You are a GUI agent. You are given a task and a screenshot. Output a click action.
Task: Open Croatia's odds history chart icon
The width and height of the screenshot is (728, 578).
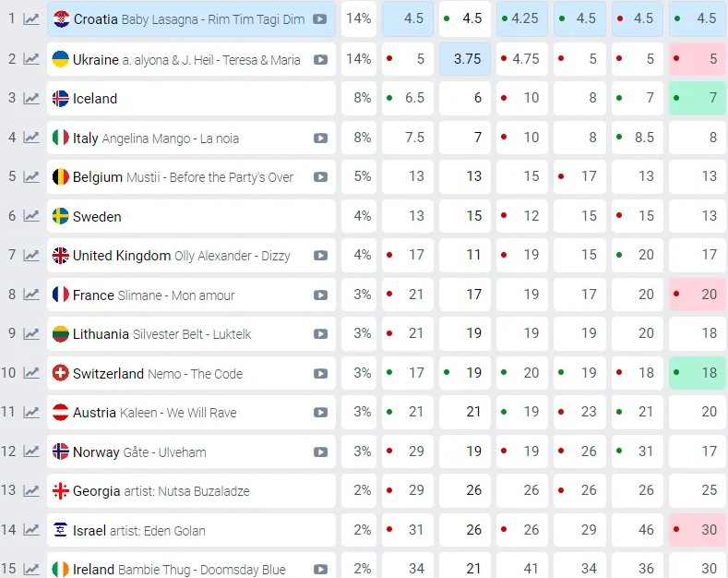(x=31, y=19)
